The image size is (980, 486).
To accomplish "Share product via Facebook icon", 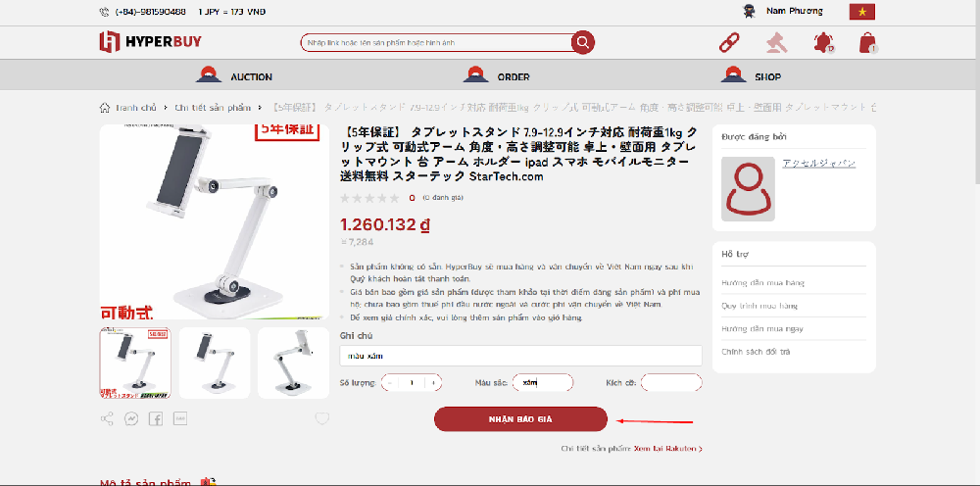I will [x=156, y=418].
